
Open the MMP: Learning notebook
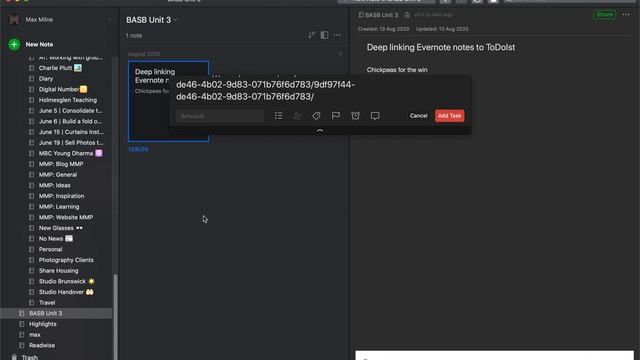pos(59,207)
